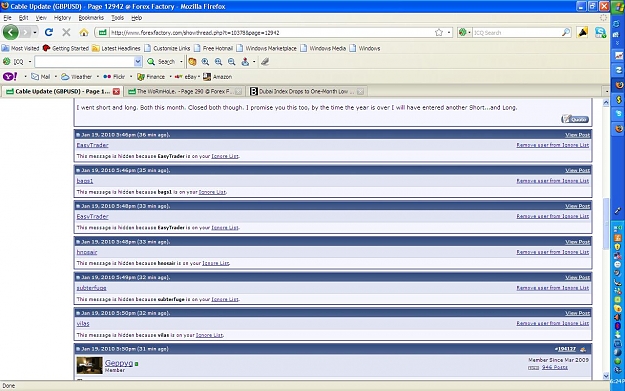This screenshot has height=391, width=625.
Task: Click the Stop loading X icon
Action: pyautogui.click(x=67, y=32)
